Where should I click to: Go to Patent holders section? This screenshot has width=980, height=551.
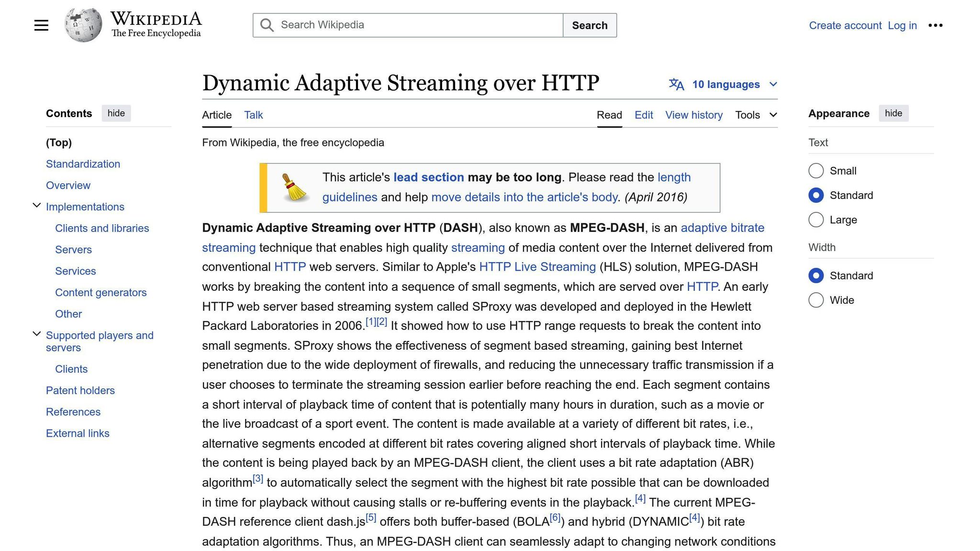[x=80, y=391]
